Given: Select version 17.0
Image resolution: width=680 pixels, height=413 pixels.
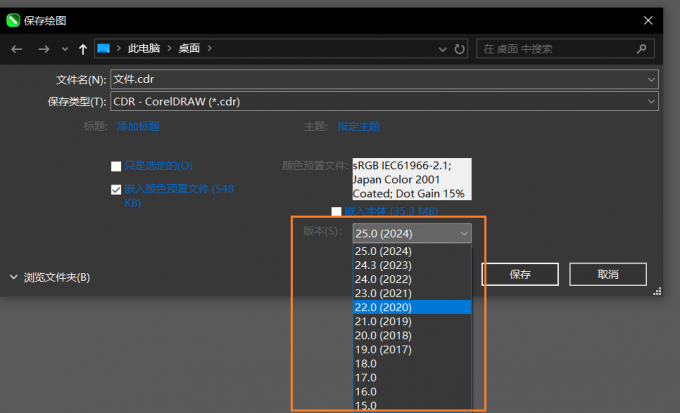Looking at the screenshot, I should pyautogui.click(x=412, y=377).
